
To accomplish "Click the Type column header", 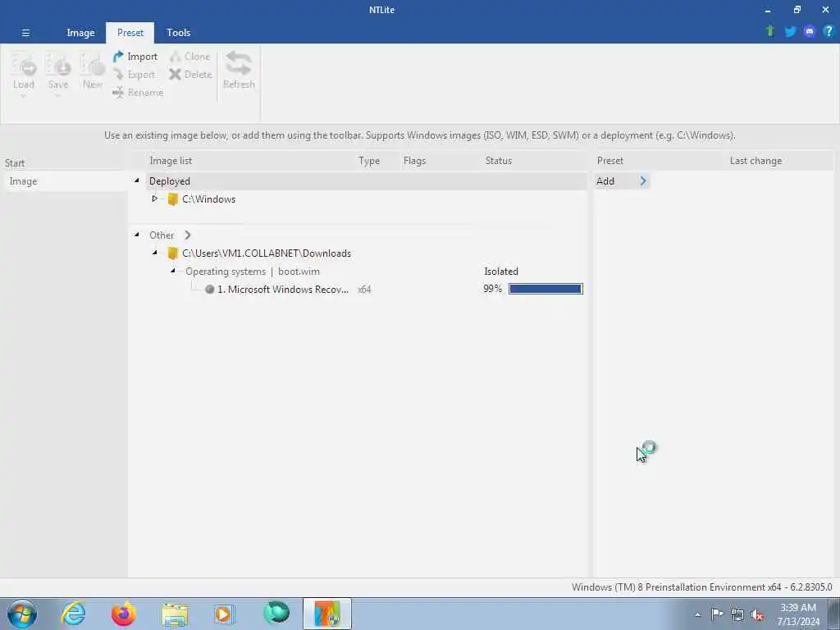I will pyautogui.click(x=369, y=161).
